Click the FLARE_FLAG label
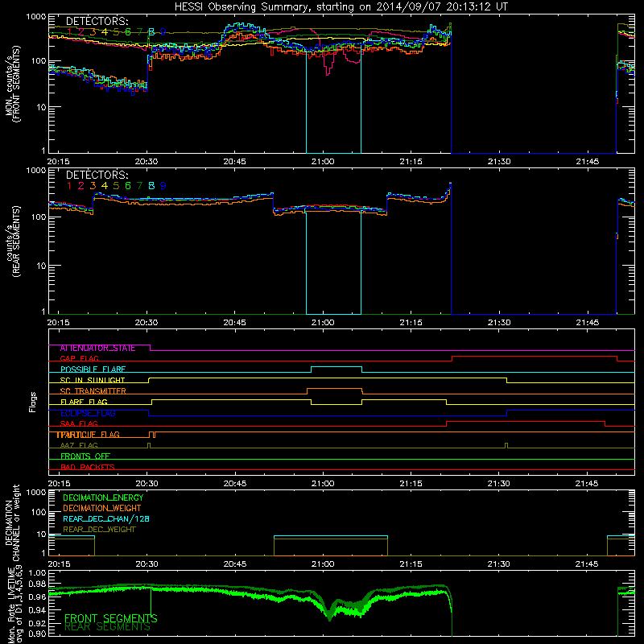This screenshot has width=644, height=644. tap(84, 402)
